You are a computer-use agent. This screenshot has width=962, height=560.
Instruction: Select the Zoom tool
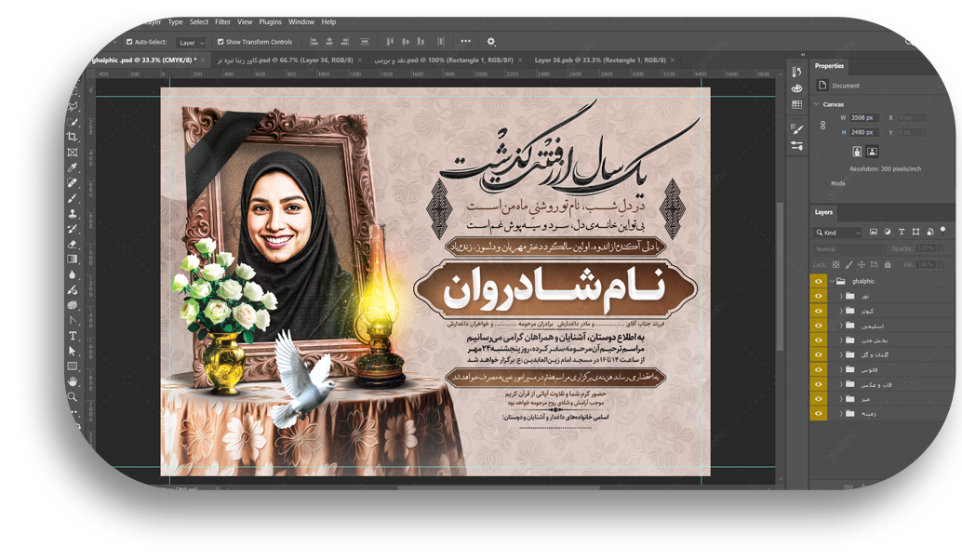(x=73, y=397)
